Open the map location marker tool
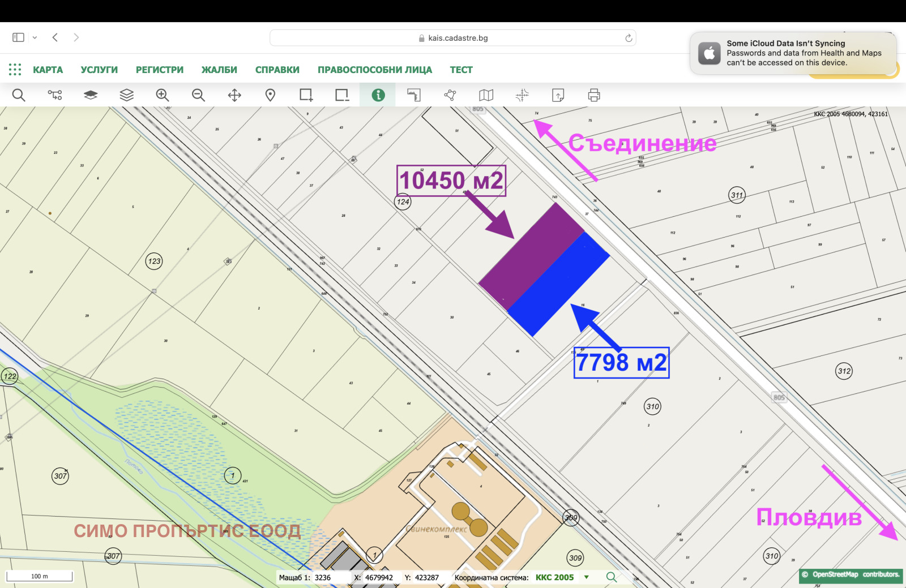The image size is (906, 588). (x=270, y=95)
